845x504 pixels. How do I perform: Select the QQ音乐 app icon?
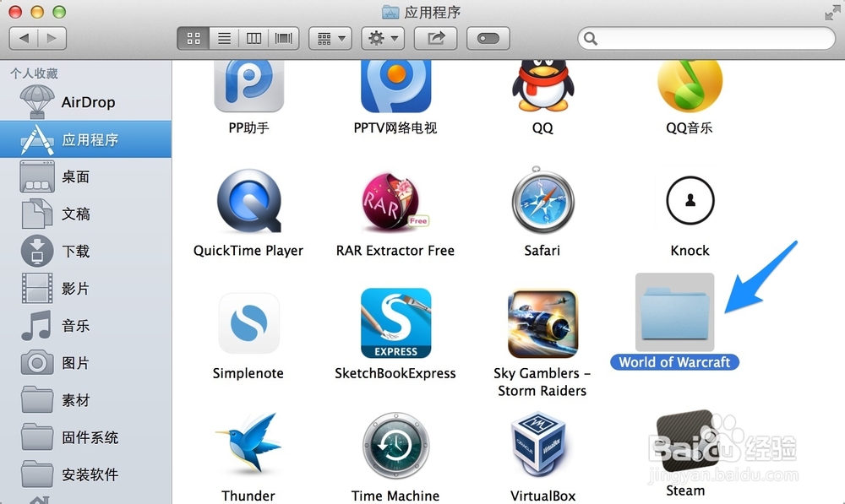(690, 86)
